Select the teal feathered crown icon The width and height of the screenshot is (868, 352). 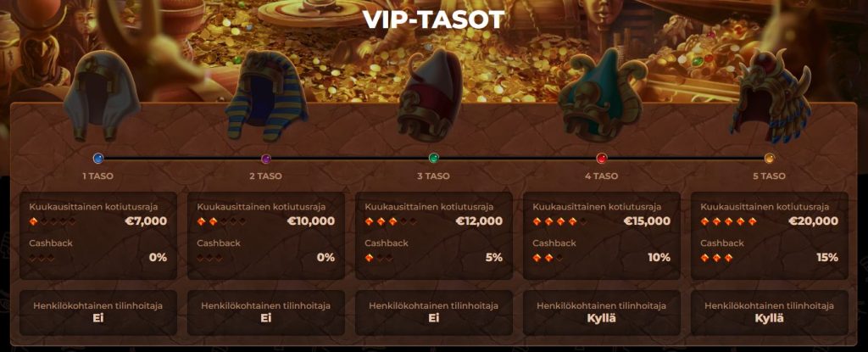[x=600, y=95]
